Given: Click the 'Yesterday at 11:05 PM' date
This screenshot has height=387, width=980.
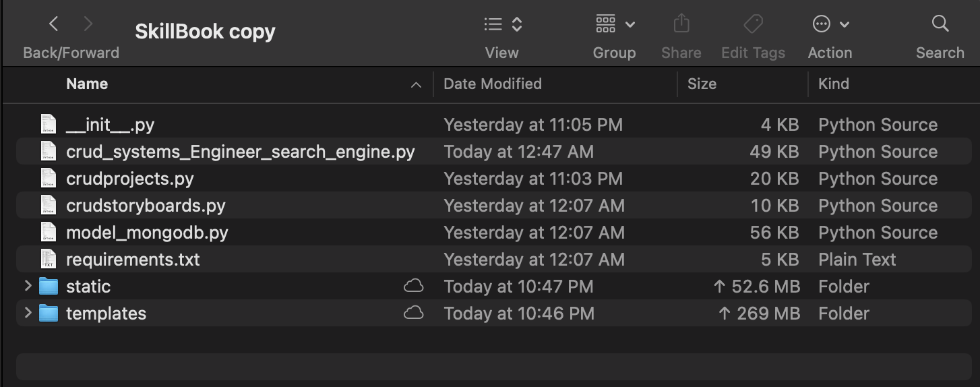Looking at the screenshot, I should click(533, 125).
